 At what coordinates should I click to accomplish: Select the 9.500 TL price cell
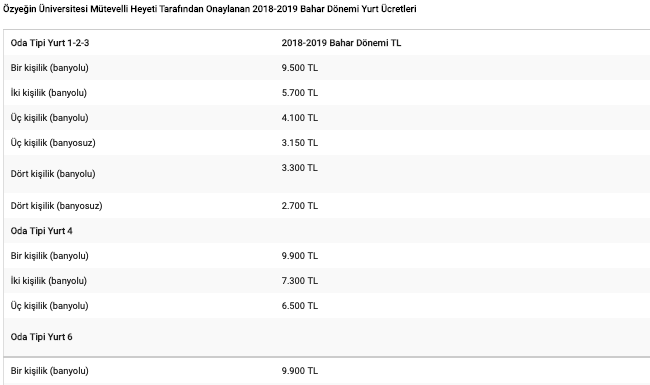[300, 68]
